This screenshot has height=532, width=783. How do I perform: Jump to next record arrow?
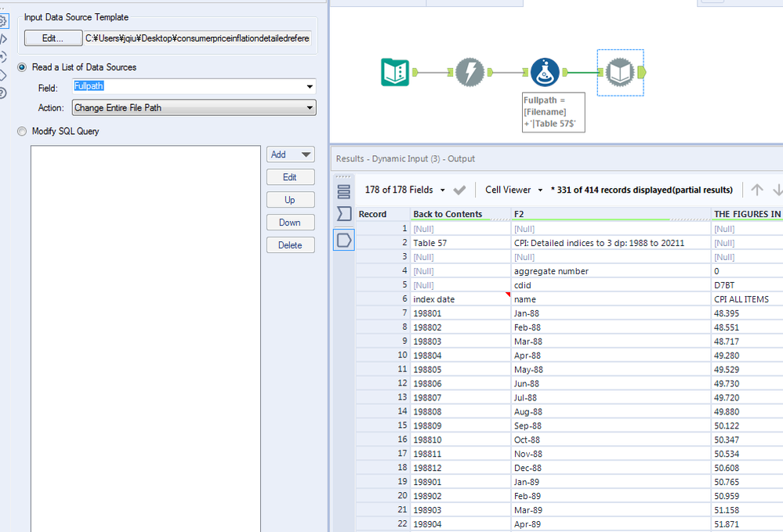pos(778,190)
